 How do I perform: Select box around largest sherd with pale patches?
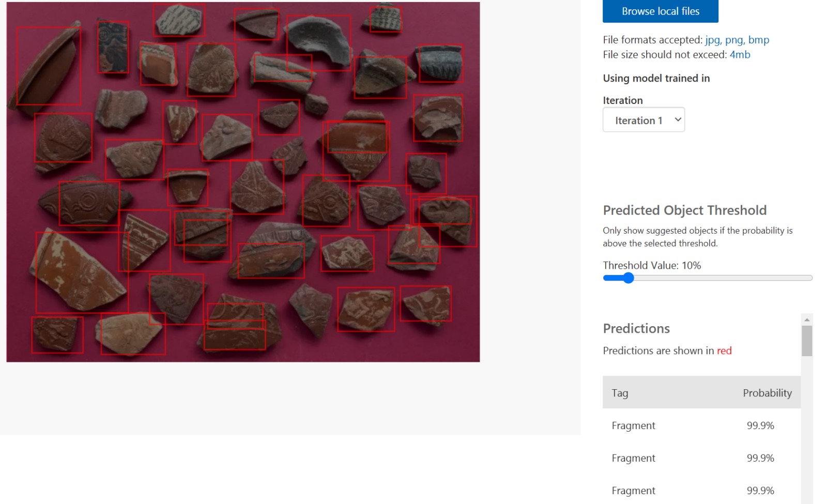click(x=82, y=272)
